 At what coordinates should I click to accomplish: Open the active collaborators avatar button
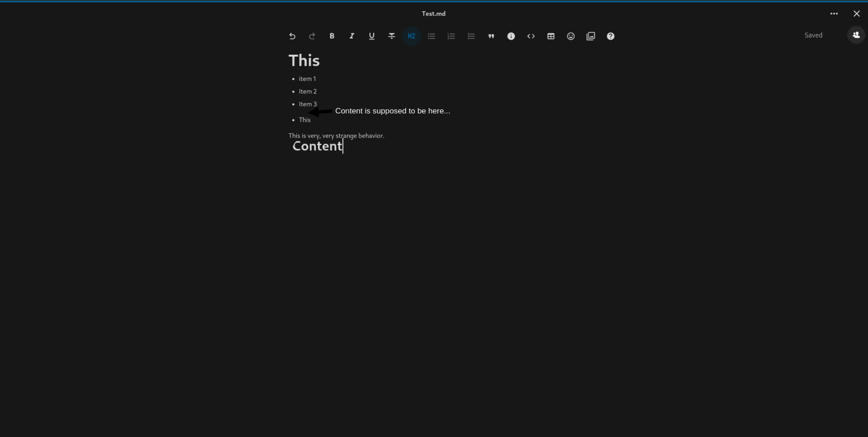(856, 35)
